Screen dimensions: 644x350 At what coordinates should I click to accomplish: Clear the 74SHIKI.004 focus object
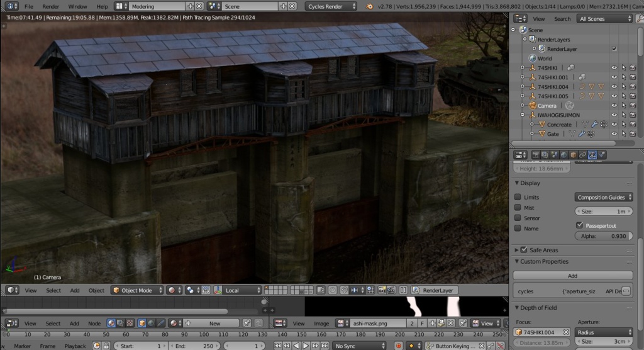[x=566, y=332]
